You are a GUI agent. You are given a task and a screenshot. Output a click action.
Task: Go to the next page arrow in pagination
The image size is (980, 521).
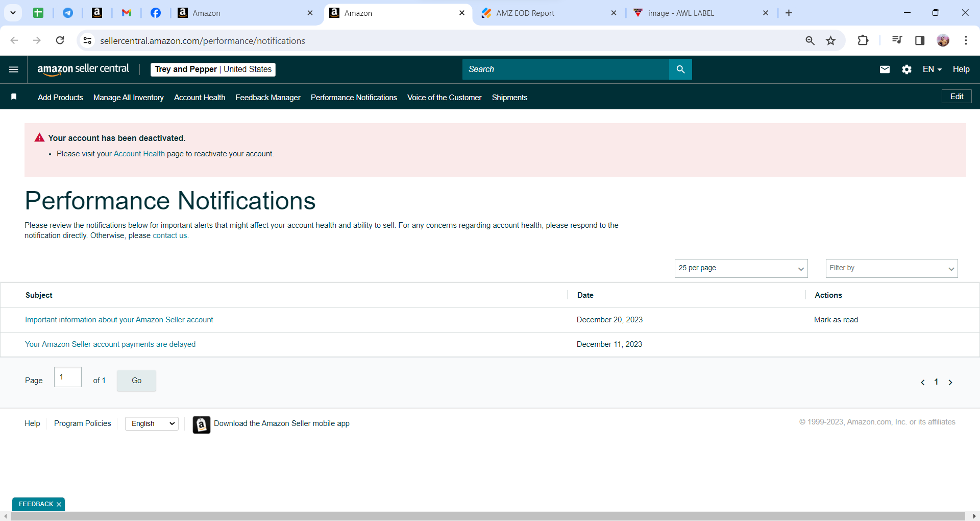[950, 382]
